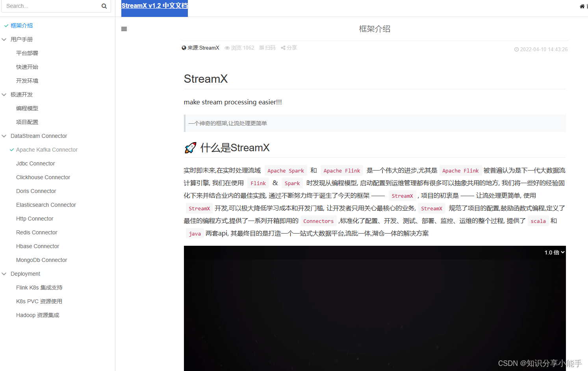Click the 极速开发 section label

[x=22, y=95]
